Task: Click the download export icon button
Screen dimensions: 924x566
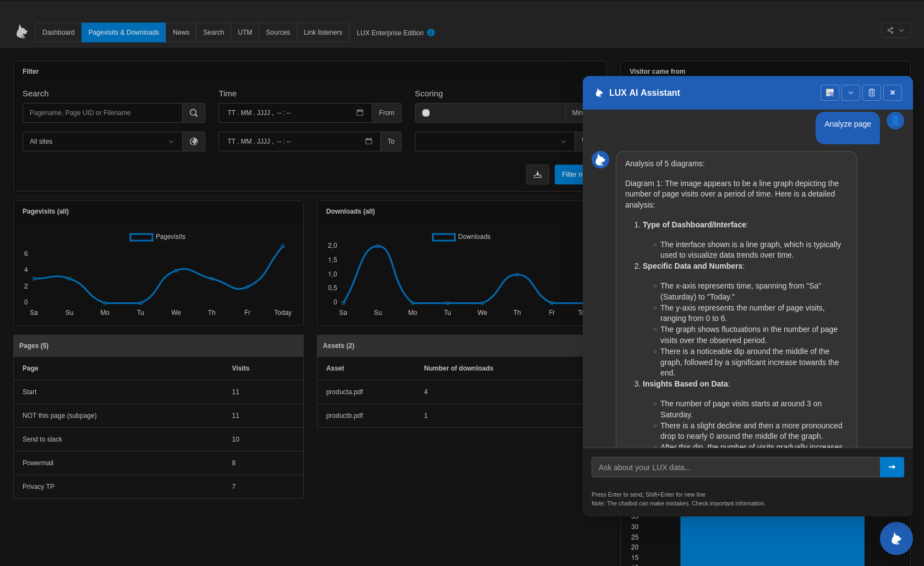Action: (x=538, y=175)
